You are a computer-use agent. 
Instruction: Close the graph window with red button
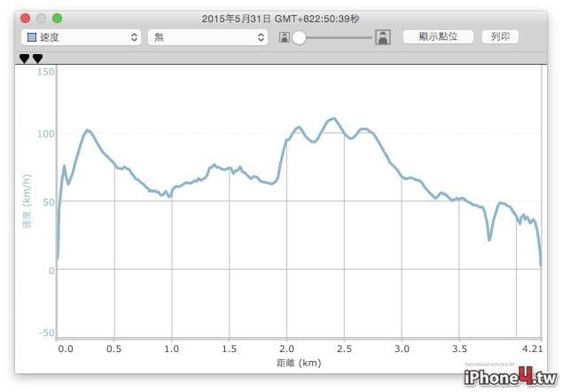pos(25,19)
